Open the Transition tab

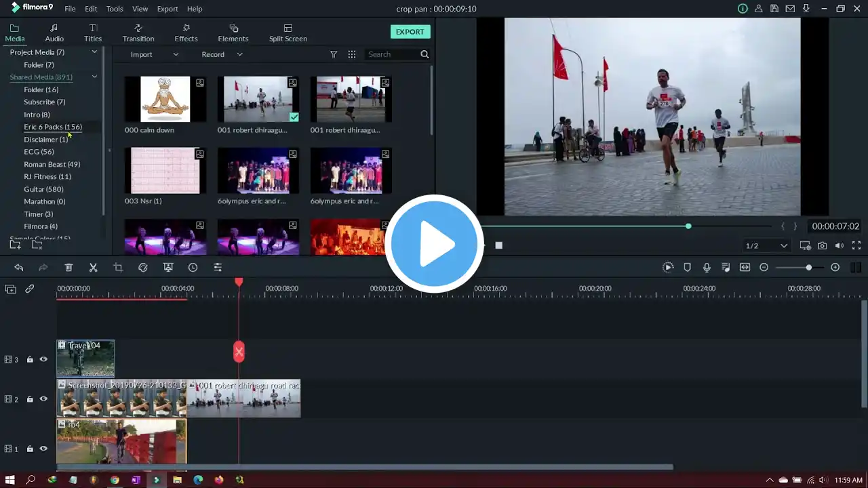pos(138,33)
